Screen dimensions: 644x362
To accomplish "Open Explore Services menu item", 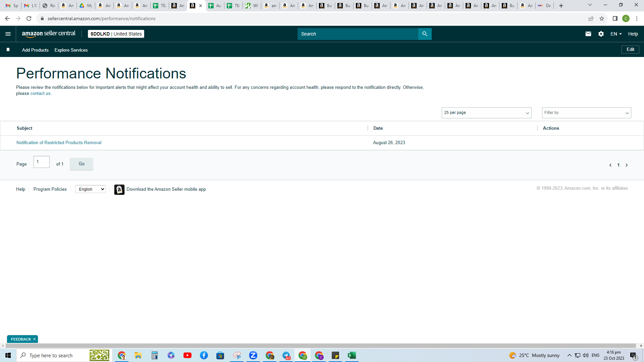I will [x=71, y=50].
